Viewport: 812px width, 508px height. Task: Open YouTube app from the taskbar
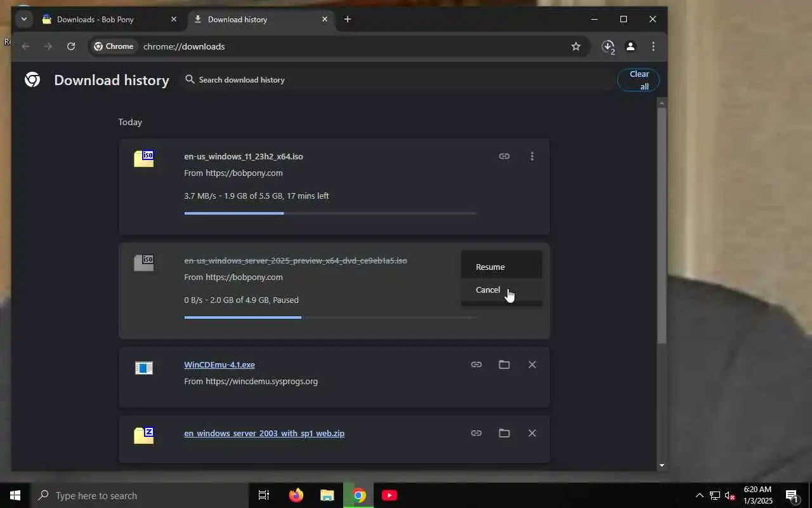(390, 495)
